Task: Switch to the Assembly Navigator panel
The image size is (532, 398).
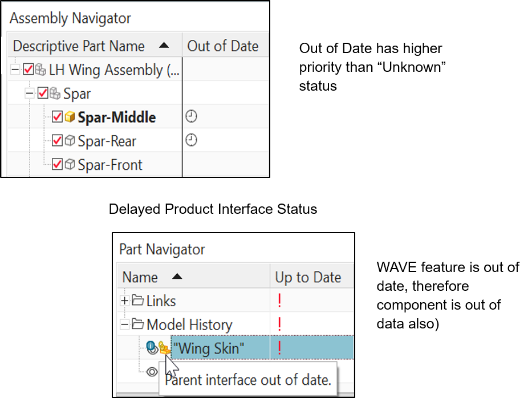Action: pyautogui.click(x=70, y=18)
